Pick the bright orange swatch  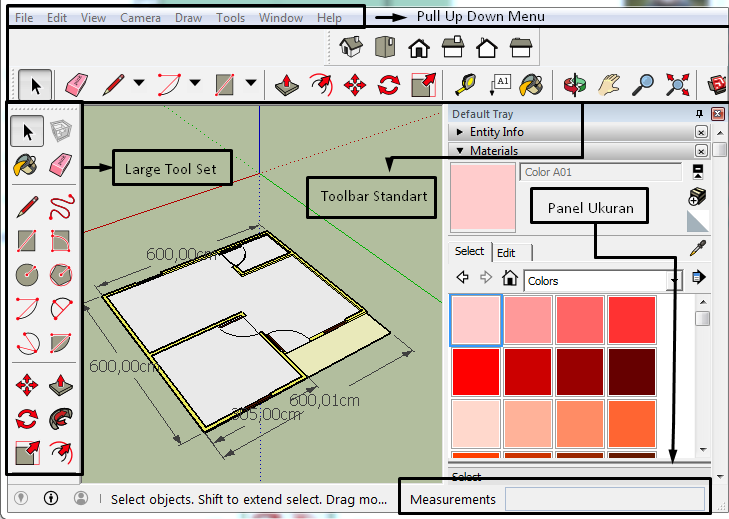(631, 424)
